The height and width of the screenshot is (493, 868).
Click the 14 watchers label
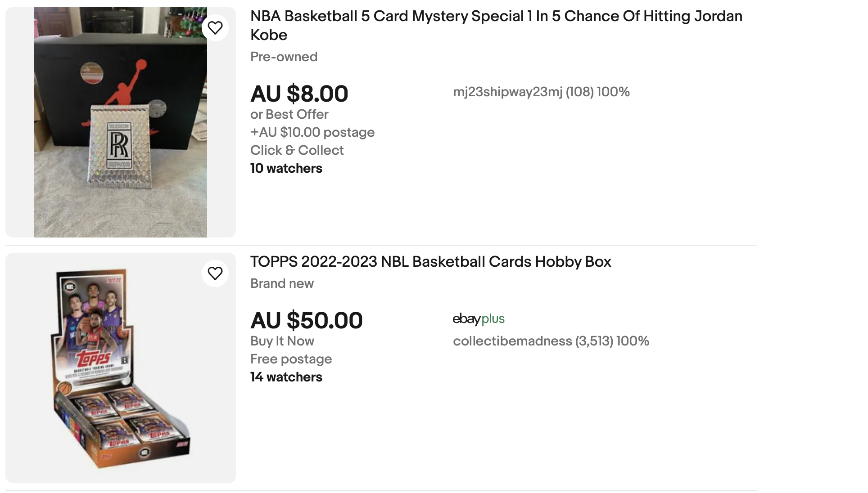click(286, 377)
